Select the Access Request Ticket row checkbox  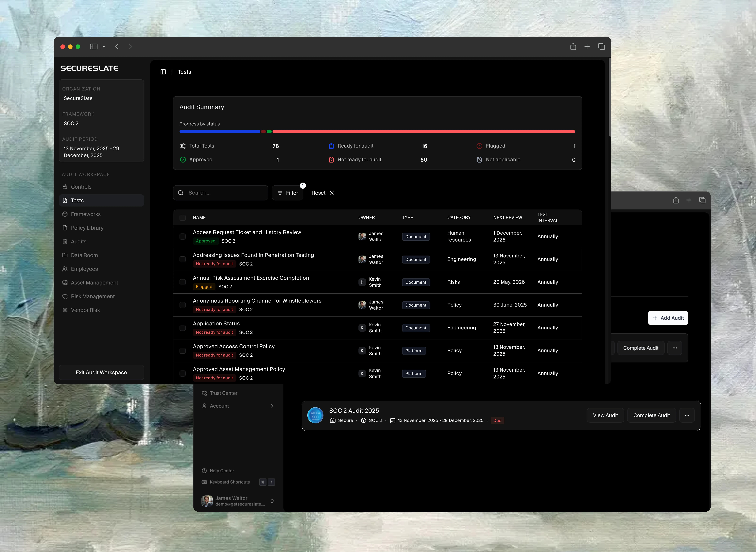(x=183, y=237)
